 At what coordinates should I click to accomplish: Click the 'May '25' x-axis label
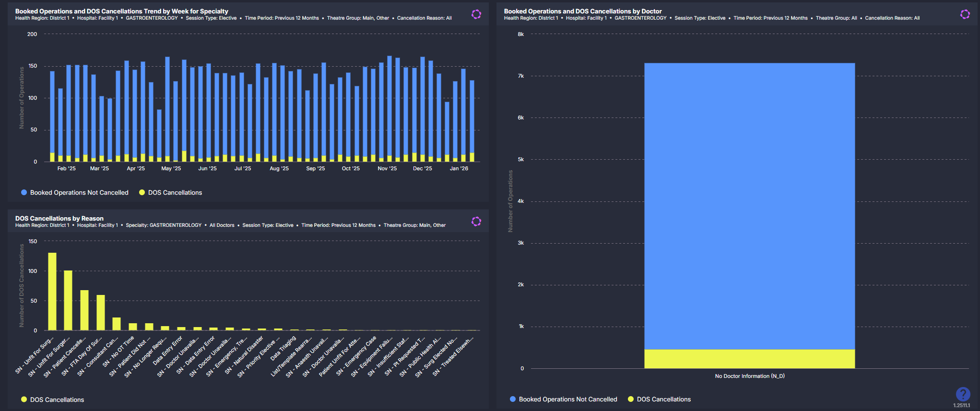(x=171, y=169)
